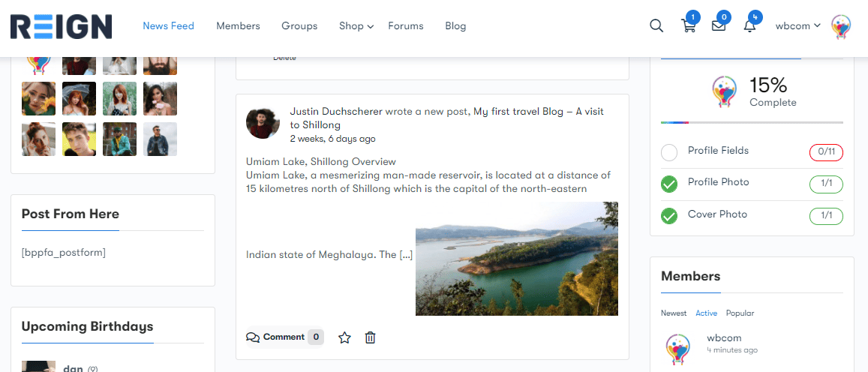Open Groups menu item
This screenshot has height=372, width=868.
[299, 26]
